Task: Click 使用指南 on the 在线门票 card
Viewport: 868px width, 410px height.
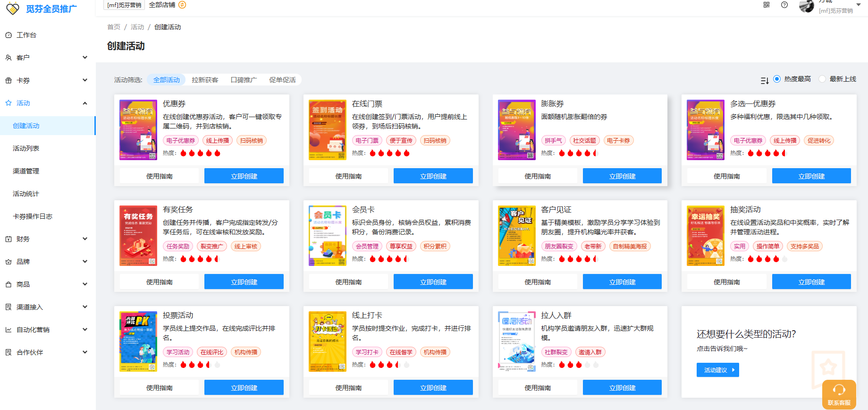Action: coord(348,176)
